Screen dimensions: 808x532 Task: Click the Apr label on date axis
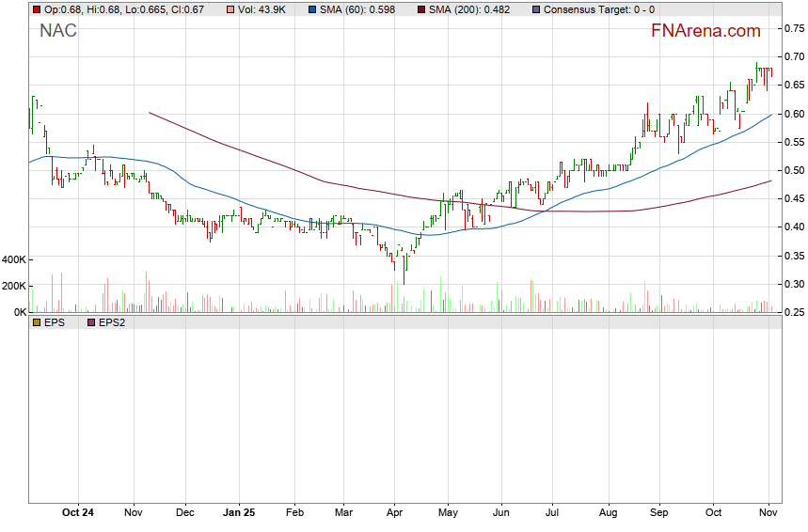(x=394, y=513)
